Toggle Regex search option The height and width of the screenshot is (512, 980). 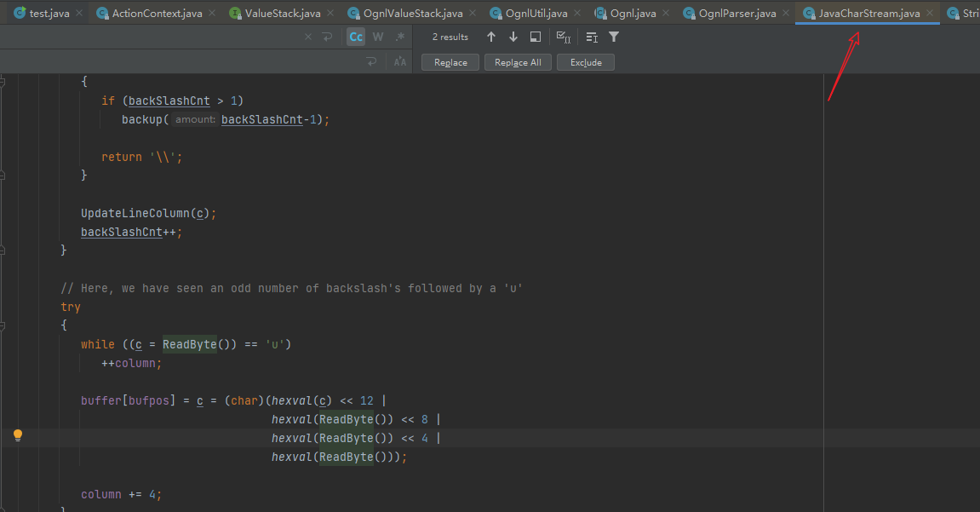(x=400, y=37)
